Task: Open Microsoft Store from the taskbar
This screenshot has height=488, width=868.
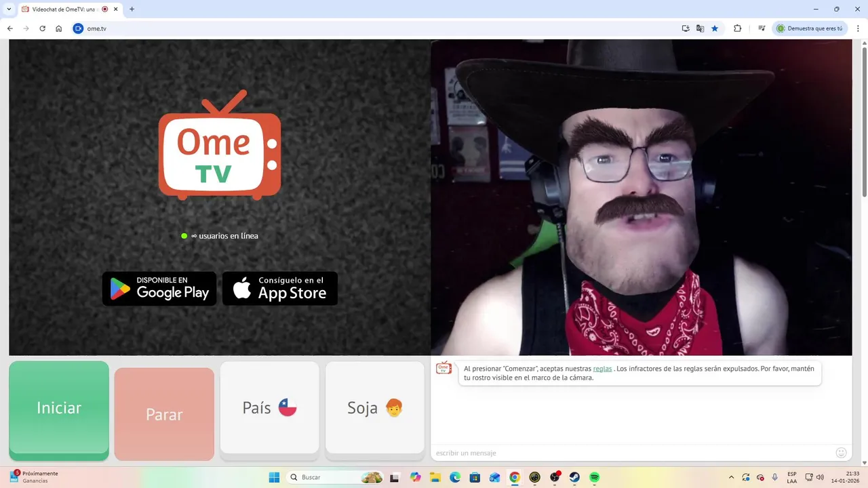Action: coord(475,477)
